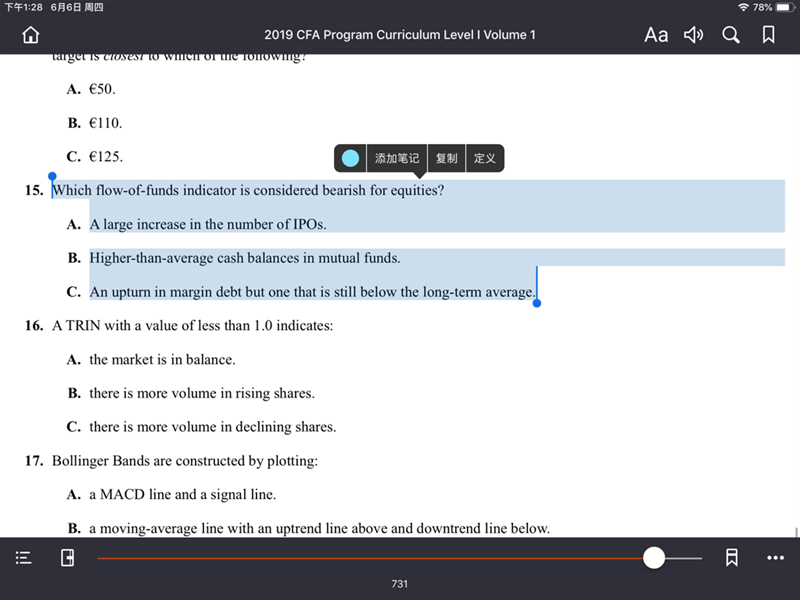Move the reading progress slider knob
800x600 pixels.
click(654, 558)
